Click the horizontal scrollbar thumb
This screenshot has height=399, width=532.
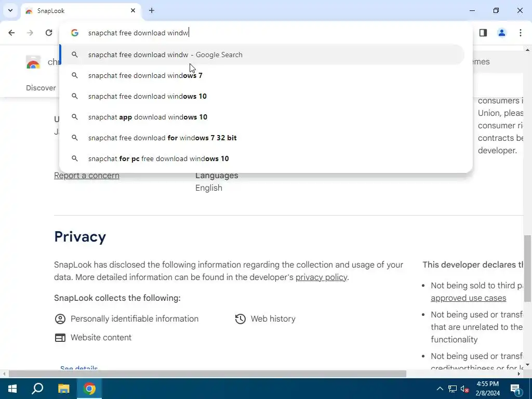(207, 374)
